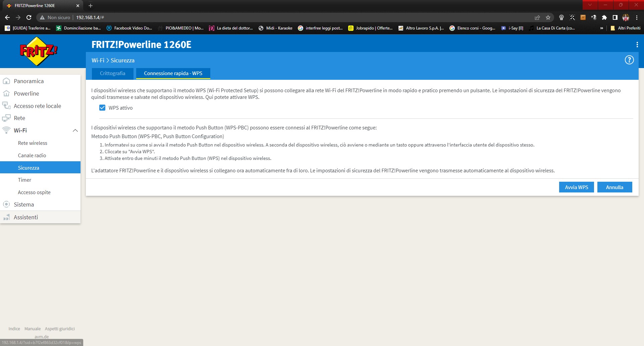Go back with browser back arrow

[x=7, y=17]
